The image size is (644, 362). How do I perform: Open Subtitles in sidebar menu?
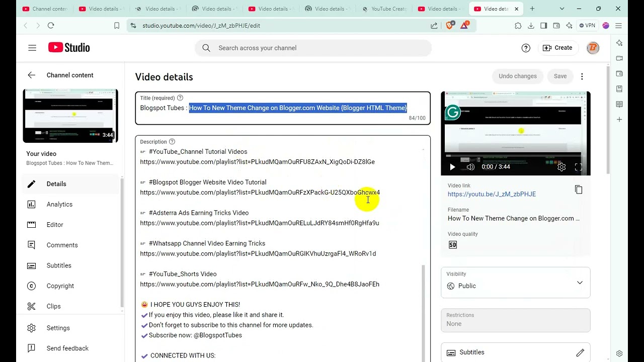70,265
